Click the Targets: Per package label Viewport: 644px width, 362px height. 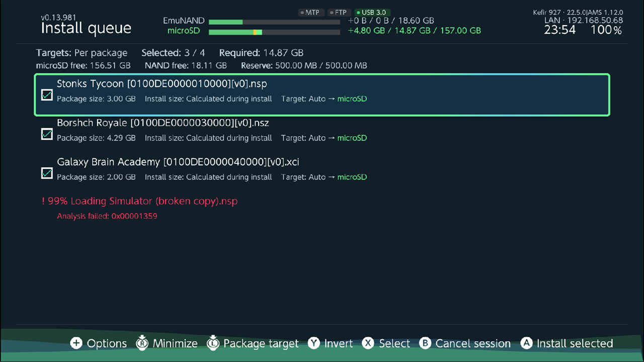point(82,53)
